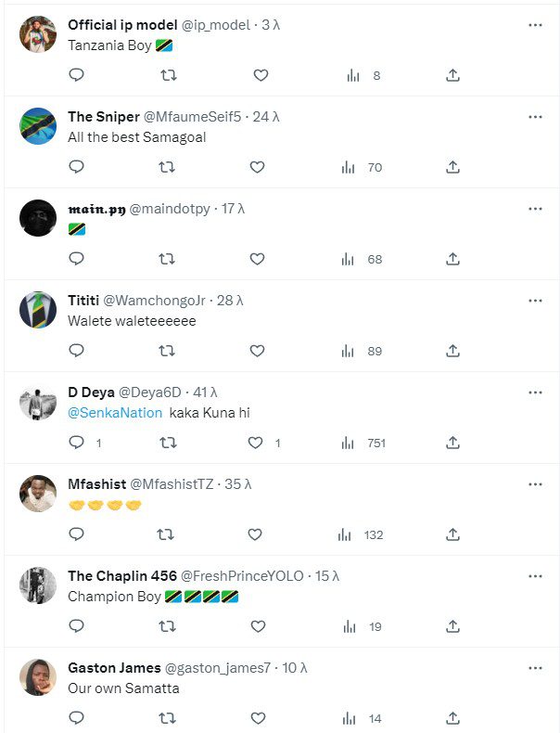
Task: Open more options on The Chaplin 456 tweet
Action: [x=535, y=576]
